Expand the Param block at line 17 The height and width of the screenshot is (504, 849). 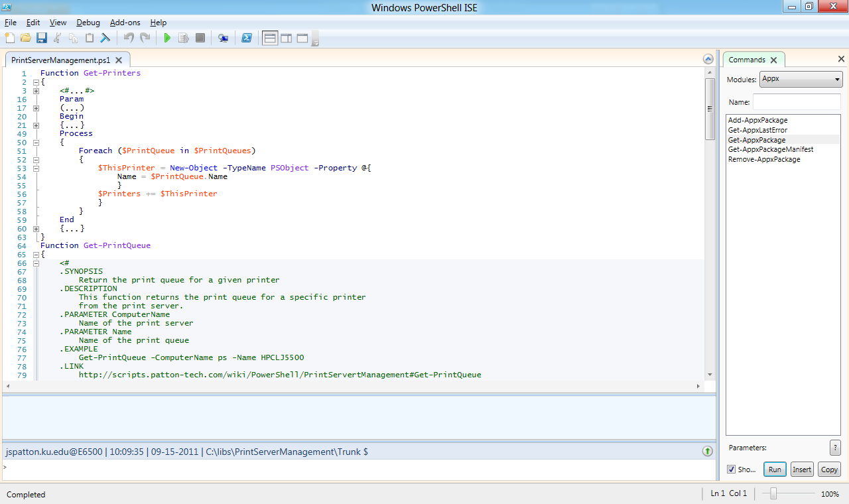(36, 108)
